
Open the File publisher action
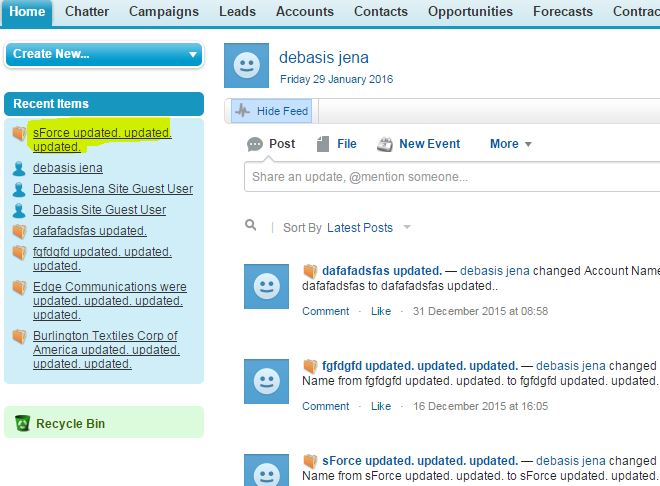click(346, 144)
